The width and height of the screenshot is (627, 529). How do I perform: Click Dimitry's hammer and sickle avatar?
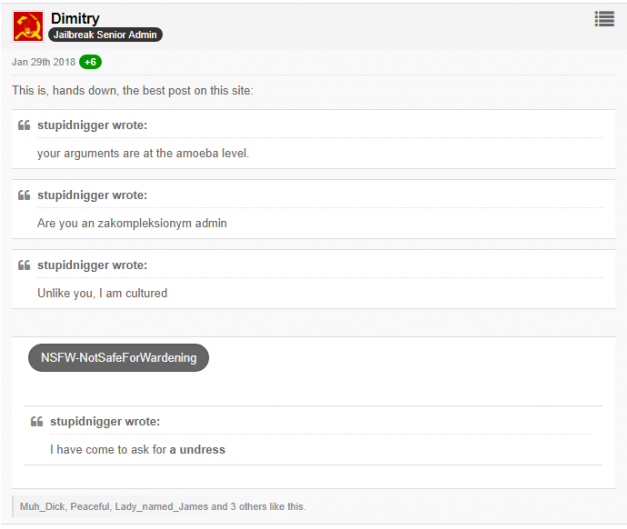point(28,26)
